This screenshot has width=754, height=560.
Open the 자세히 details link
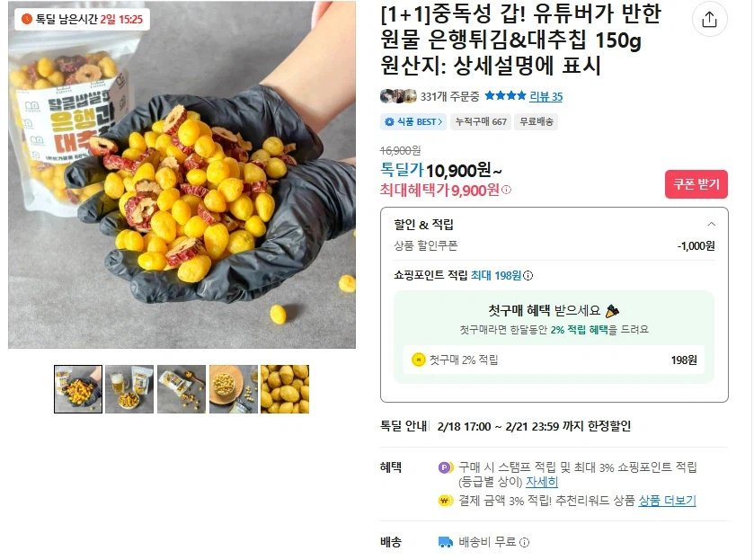(541, 482)
